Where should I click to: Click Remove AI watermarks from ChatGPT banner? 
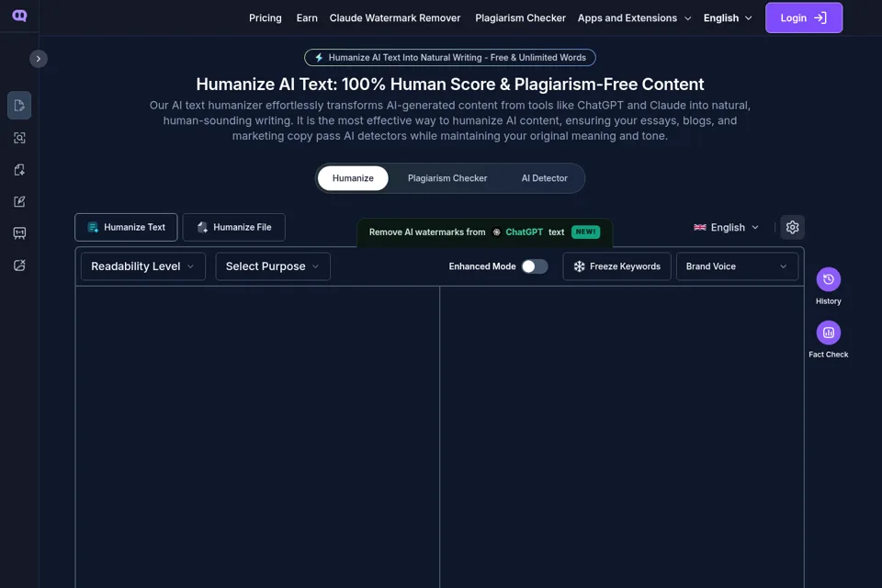click(x=484, y=232)
